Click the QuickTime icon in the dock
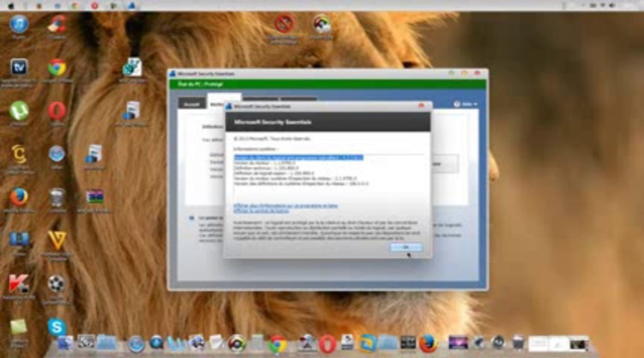 pyautogui.click(x=157, y=342)
